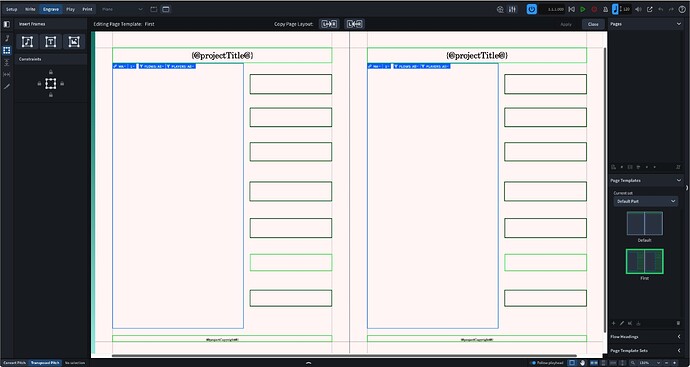Viewport: 690px width, 367px height.
Task: Close the page template editor
Action: point(593,24)
